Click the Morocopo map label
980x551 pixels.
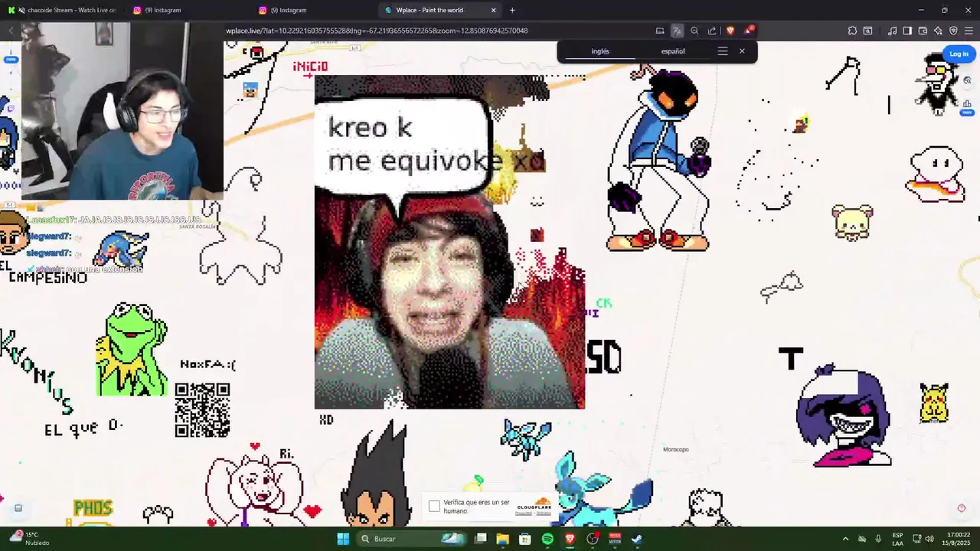point(676,449)
